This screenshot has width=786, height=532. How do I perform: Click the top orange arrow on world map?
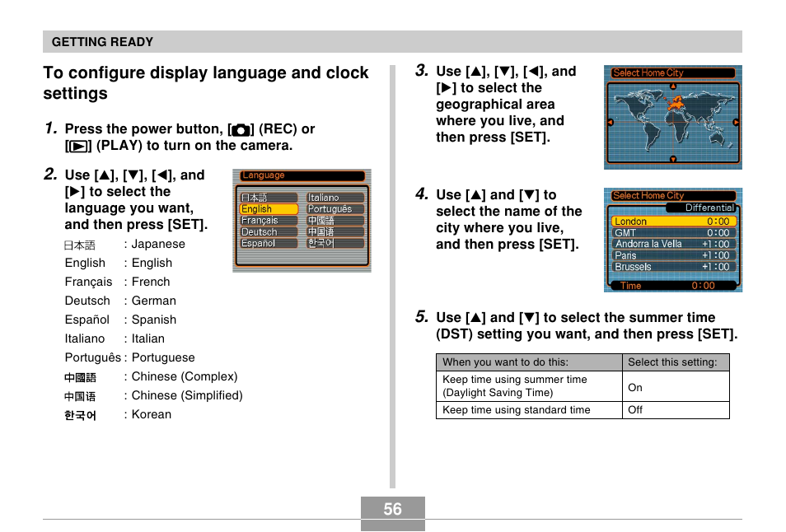(x=673, y=86)
